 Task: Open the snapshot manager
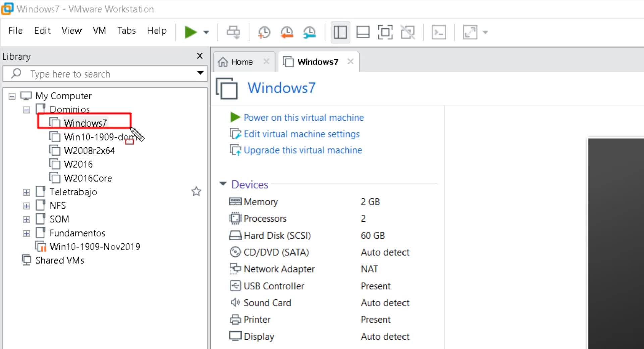[309, 32]
